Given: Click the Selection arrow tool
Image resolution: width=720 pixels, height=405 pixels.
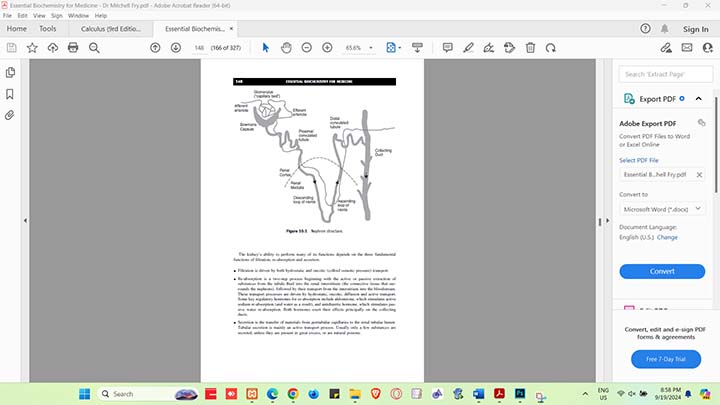Looking at the screenshot, I should click(x=265, y=48).
